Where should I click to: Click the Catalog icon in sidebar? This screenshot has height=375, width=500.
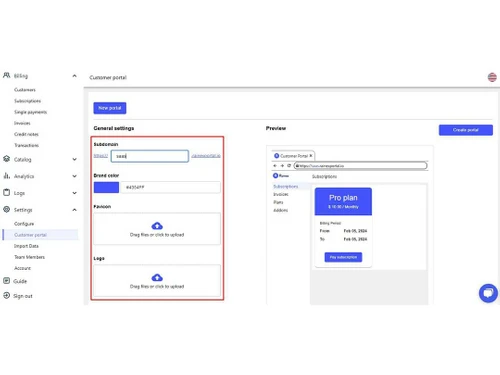(x=6, y=159)
